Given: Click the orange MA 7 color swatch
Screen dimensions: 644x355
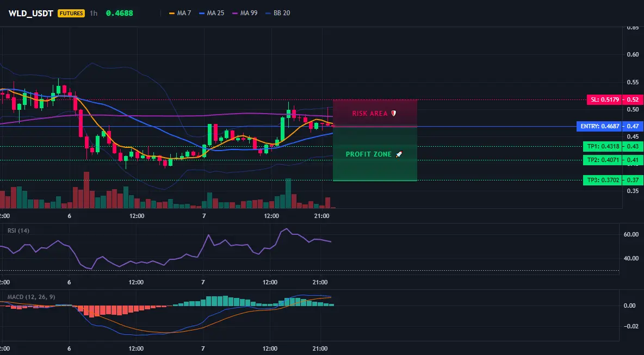Looking at the screenshot, I should pos(172,13).
